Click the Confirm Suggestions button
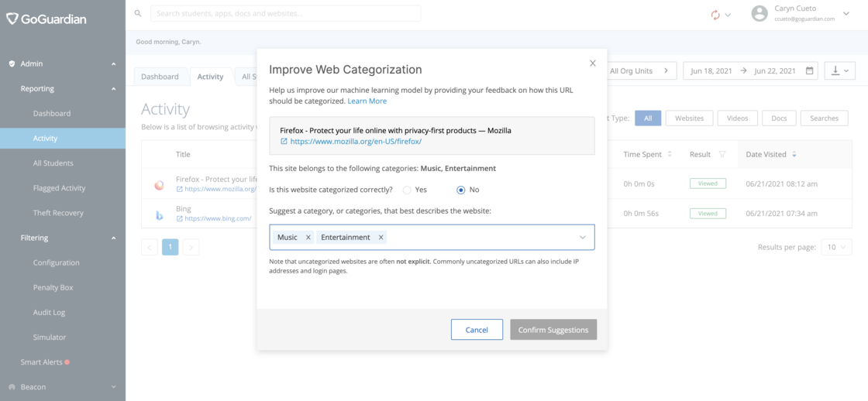The image size is (868, 401). click(x=553, y=330)
